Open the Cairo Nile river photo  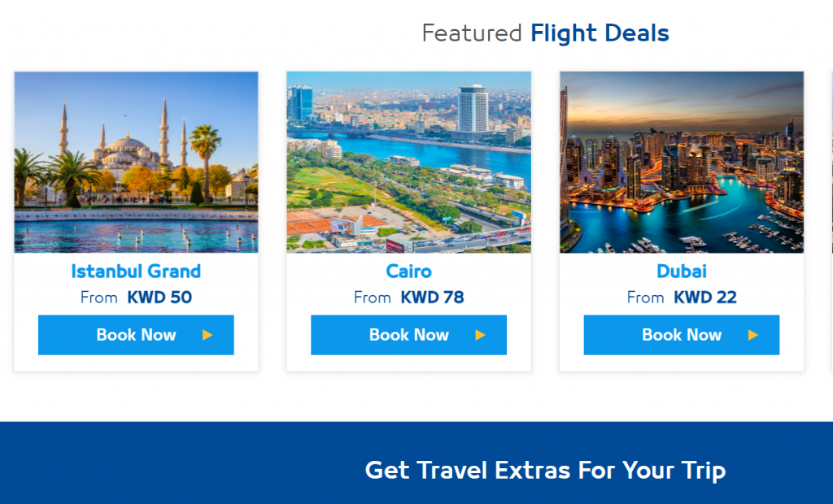point(408,162)
